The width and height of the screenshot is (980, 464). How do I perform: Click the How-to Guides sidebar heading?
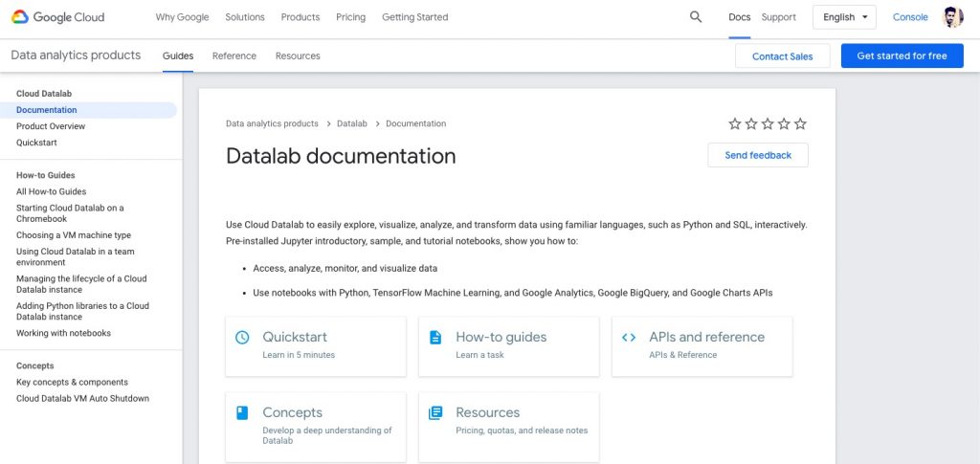(46, 175)
